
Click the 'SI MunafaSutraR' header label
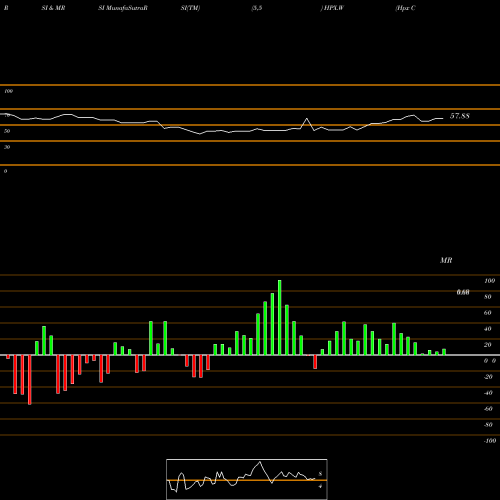pos(123,8)
